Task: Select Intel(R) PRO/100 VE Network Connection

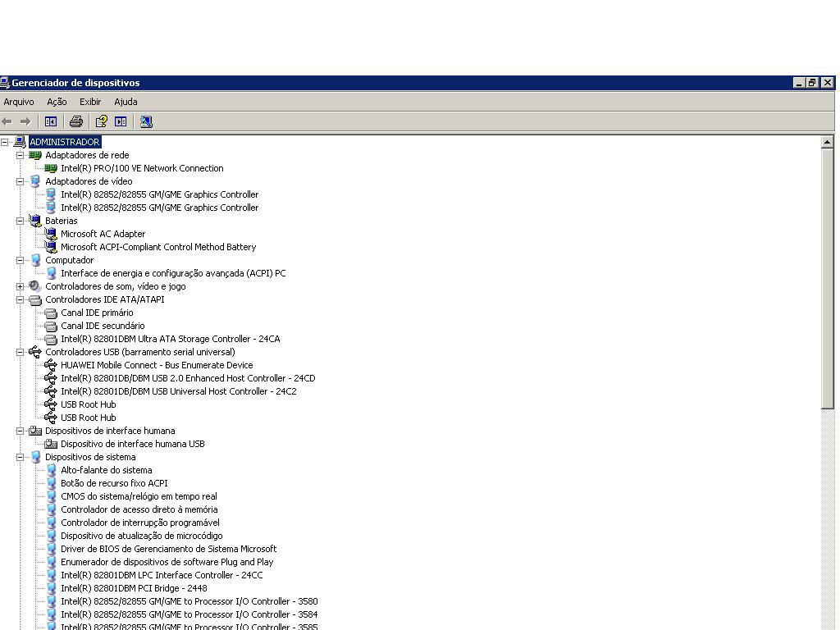Action: [x=142, y=168]
